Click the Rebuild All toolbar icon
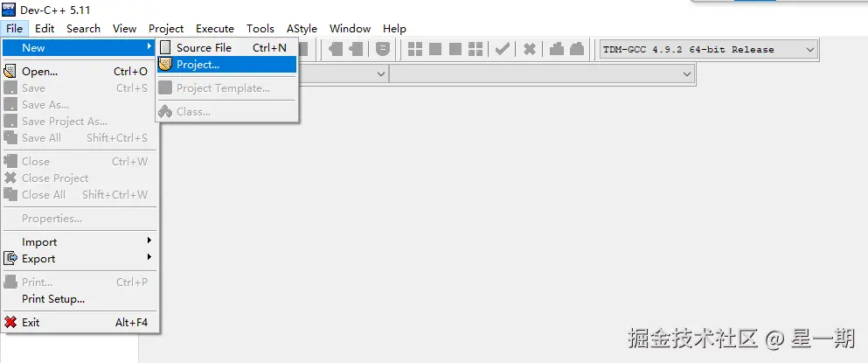 pyautogui.click(x=476, y=49)
